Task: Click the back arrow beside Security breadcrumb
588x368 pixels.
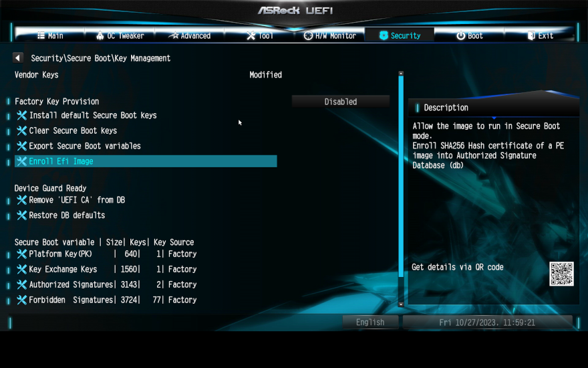Action: pyautogui.click(x=18, y=58)
